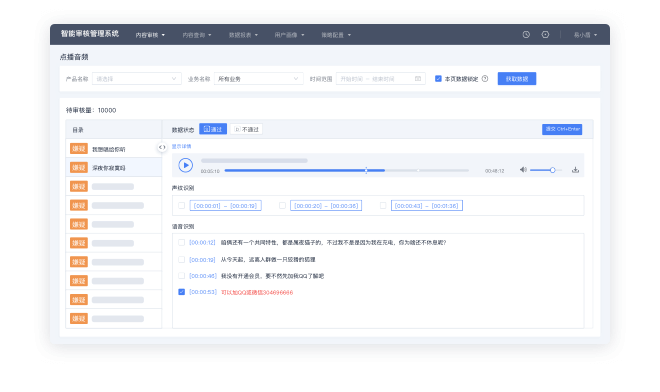Viewport: 660px width, 392px height.
Task: Open the 内容审核 menu
Action: (x=150, y=35)
